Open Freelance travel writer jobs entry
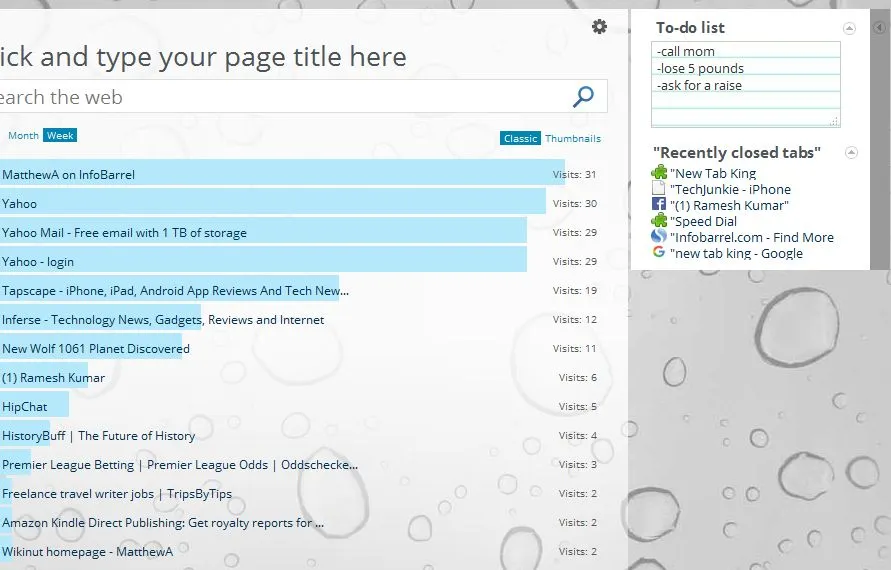The image size is (891, 570). pyautogui.click(x=117, y=493)
